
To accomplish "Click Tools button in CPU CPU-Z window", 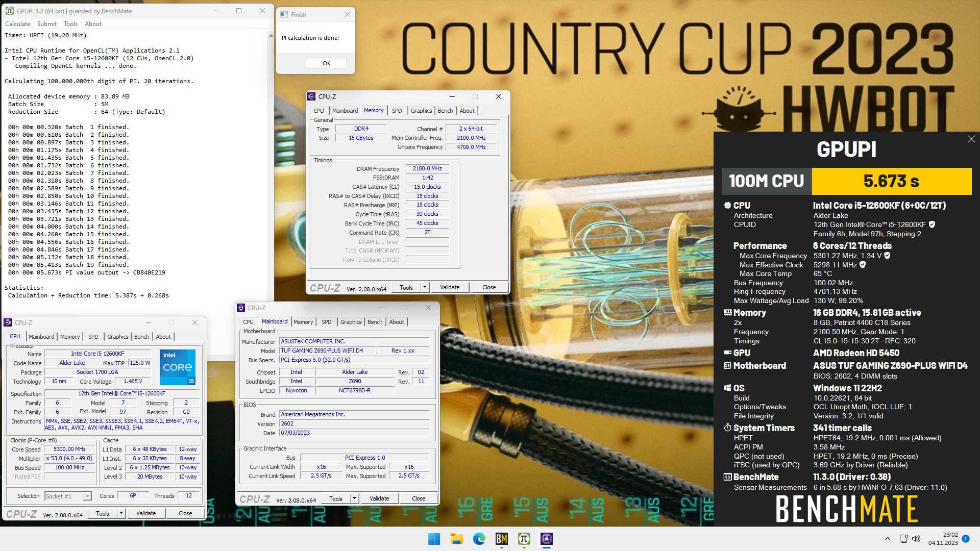I will pyautogui.click(x=103, y=513).
